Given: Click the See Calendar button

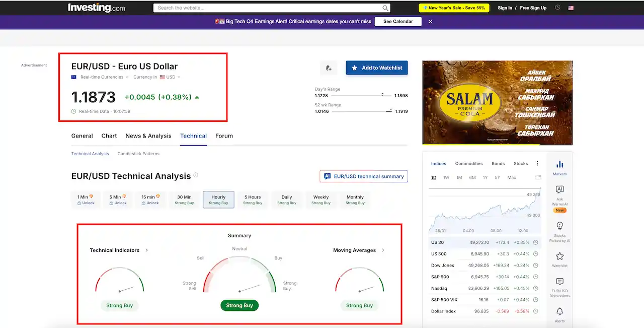Looking at the screenshot, I should click(398, 22).
